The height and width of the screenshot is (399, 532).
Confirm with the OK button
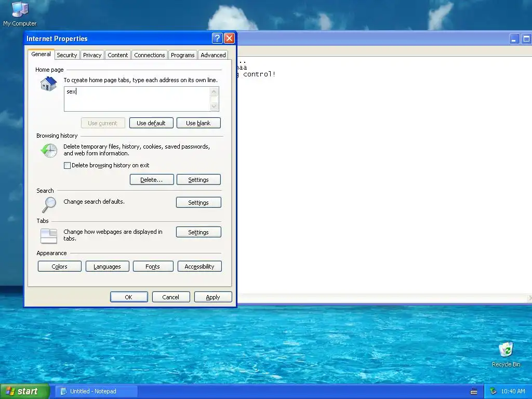tap(129, 297)
